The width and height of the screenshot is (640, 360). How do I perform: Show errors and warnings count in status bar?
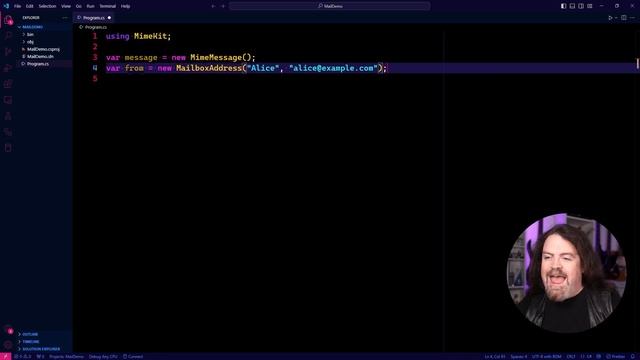(23, 356)
